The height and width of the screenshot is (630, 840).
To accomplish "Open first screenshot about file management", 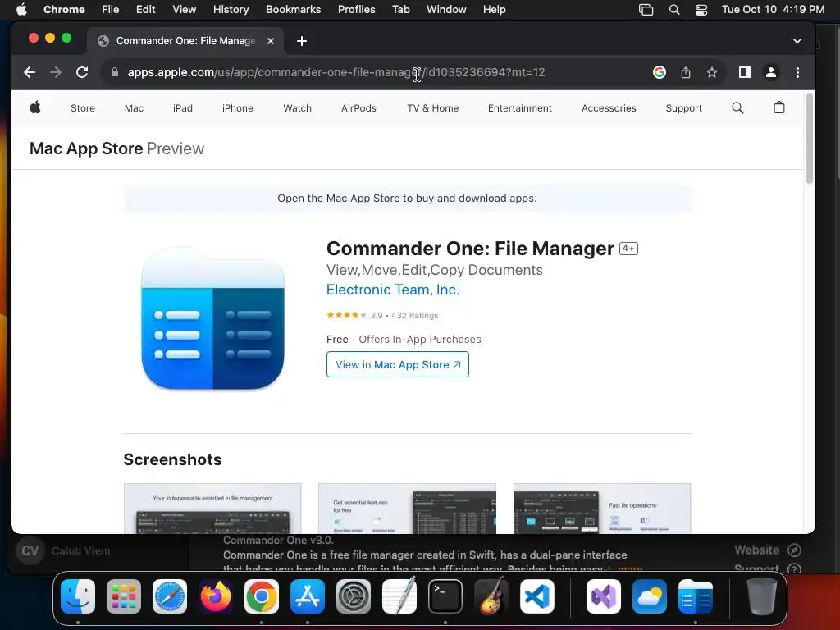I will tap(212, 509).
